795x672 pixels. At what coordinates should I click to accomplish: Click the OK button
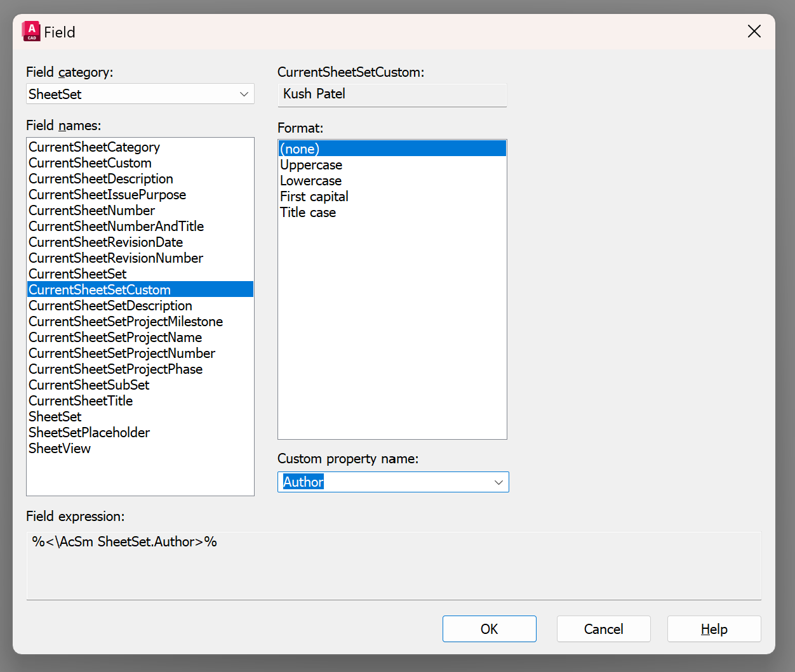tap(489, 629)
